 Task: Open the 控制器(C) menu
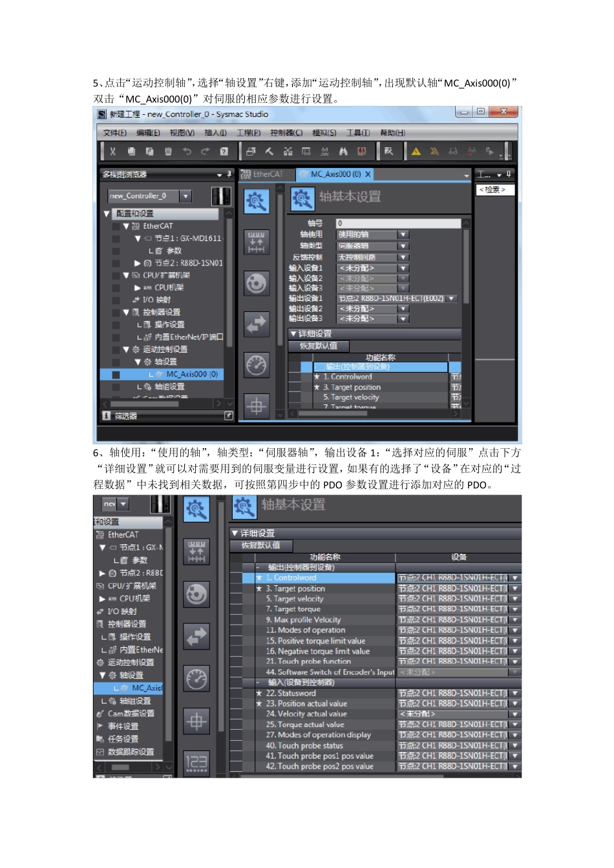coord(286,133)
